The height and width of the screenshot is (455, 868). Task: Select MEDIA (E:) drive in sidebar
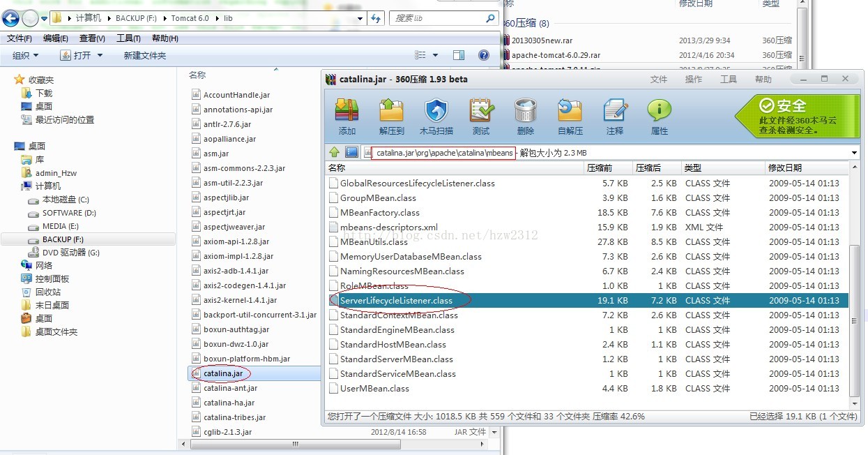point(54,226)
